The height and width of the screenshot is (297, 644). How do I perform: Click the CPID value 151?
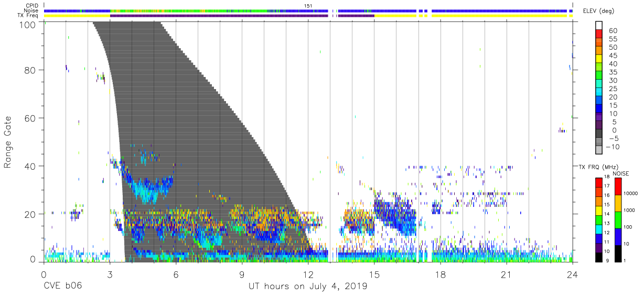(x=308, y=6)
